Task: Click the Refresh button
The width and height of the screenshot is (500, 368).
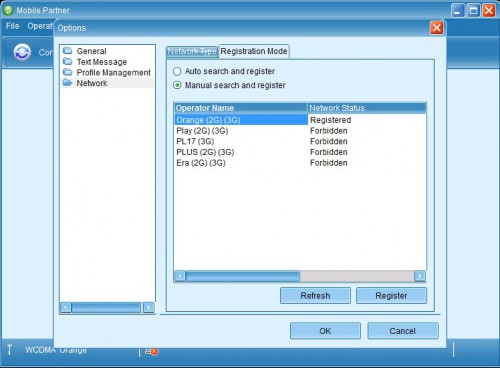Action: (x=315, y=296)
